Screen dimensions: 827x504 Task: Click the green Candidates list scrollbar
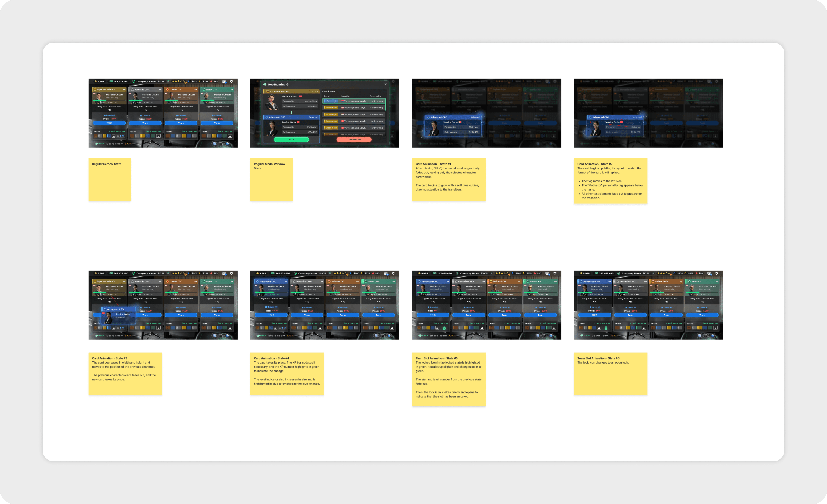[x=386, y=104]
